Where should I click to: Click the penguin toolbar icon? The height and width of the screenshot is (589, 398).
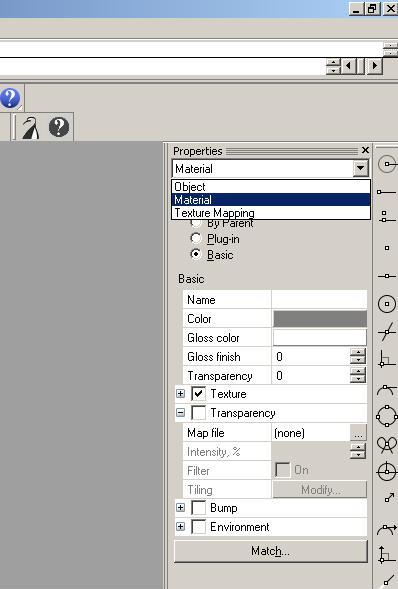click(x=30, y=128)
